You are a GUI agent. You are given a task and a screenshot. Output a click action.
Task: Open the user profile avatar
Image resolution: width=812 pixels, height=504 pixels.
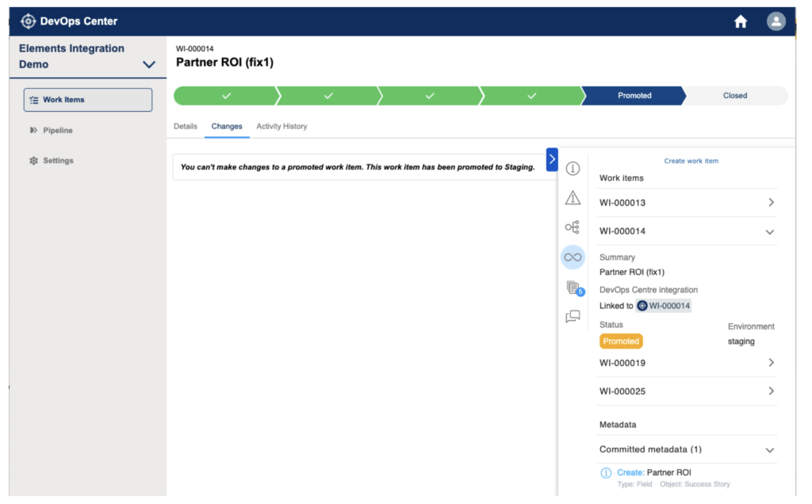click(x=776, y=21)
